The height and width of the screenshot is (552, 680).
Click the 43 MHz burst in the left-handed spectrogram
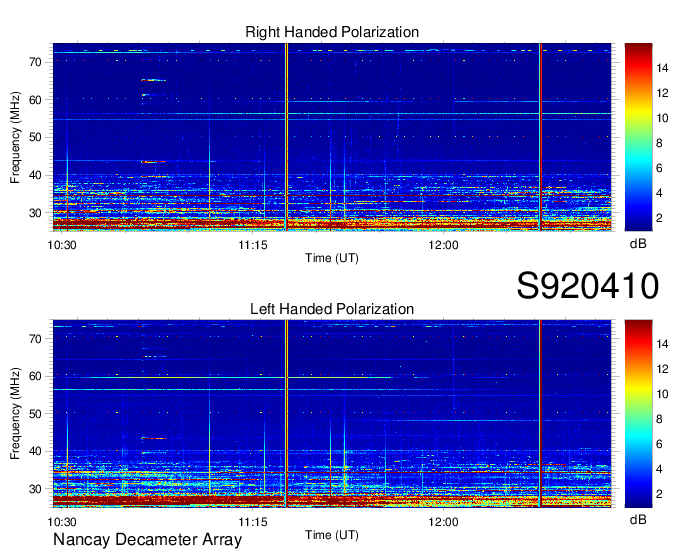click(x=154, y=438)
